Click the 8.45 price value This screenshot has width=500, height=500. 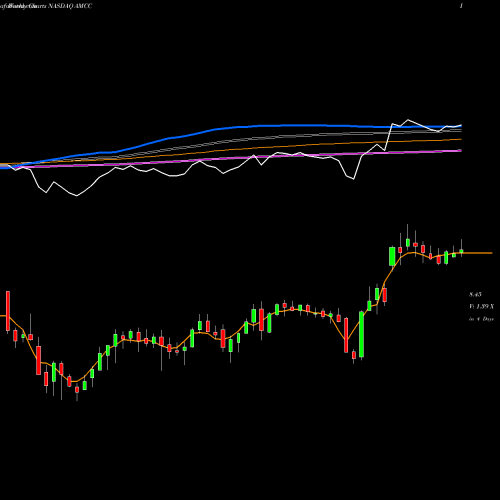point(475,295)
